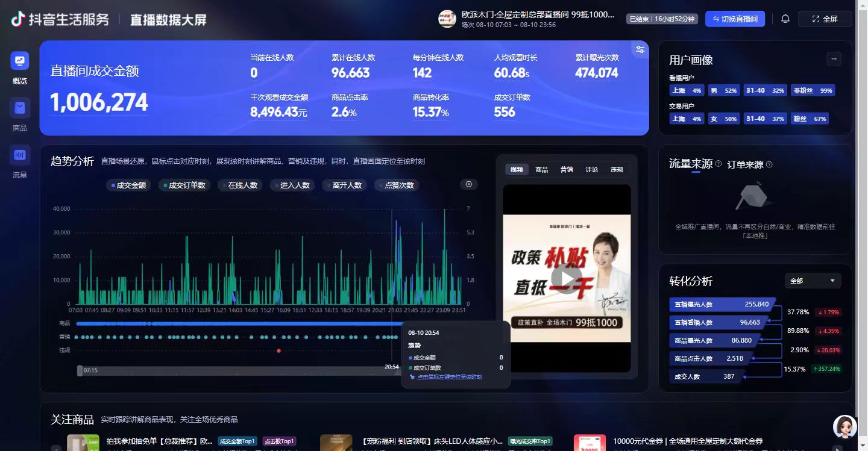Click the timeline slider handle at 07:15
The height and width of the screenshot is (451, 868).
click(x=80, y=370)
